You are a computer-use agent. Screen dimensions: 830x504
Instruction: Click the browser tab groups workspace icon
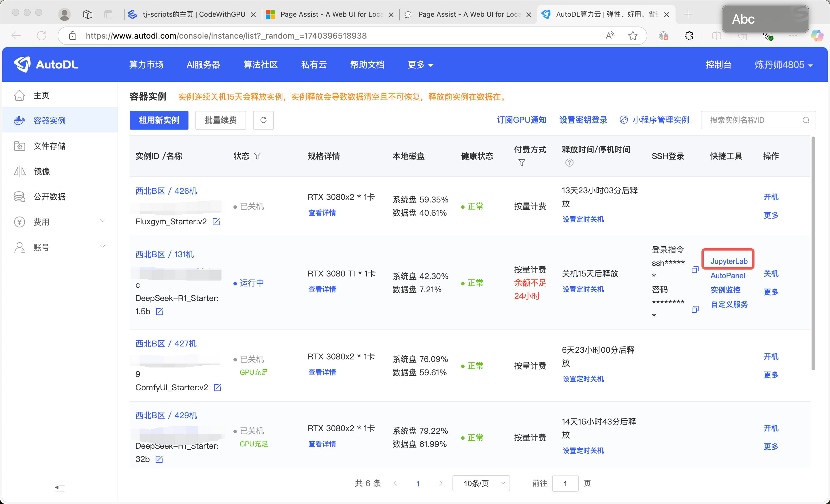[88, 14]
